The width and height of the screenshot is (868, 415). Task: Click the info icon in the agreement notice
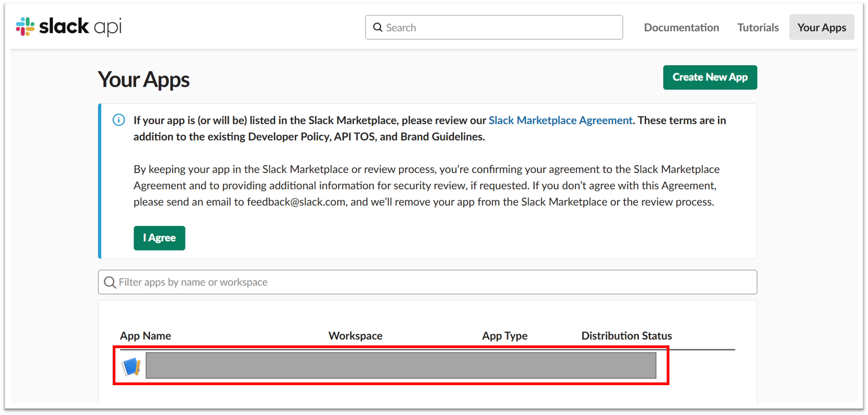119,120
